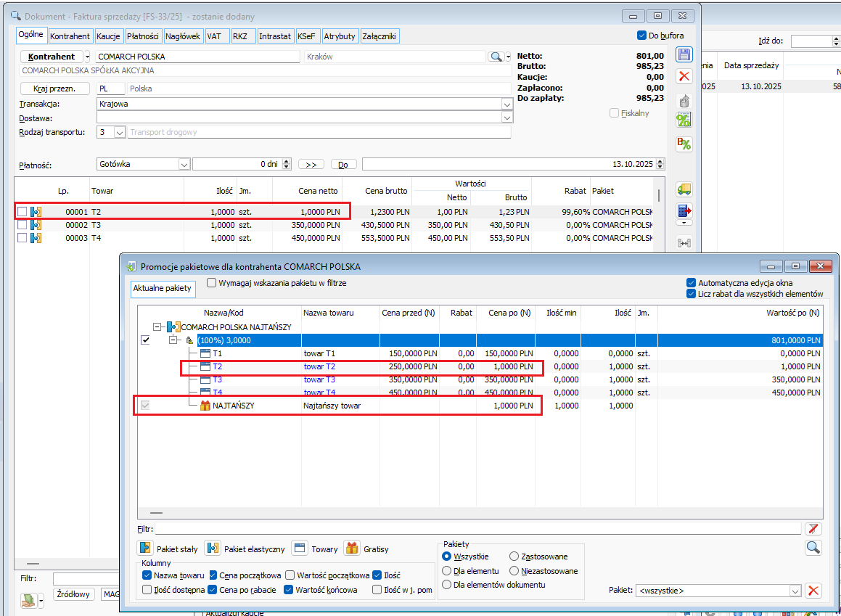Image resolution: width=841 pixels, height=616 pixels.
Task: Open the Gotówka payment dropdown
Action: point(183,165)
